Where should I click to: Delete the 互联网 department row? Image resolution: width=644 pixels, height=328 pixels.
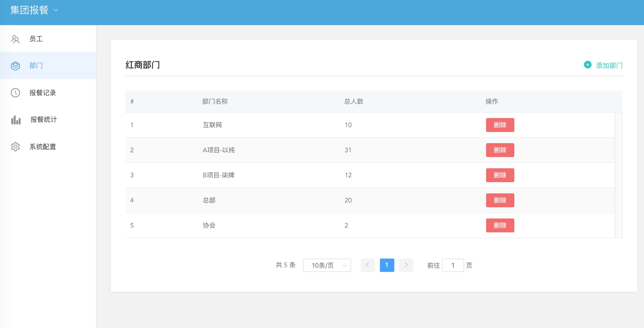500,125
